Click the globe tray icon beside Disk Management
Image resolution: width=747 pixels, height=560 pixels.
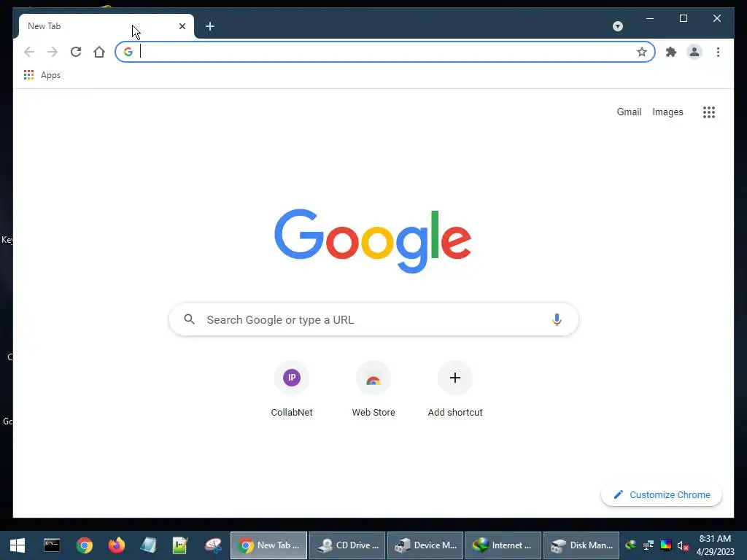pyautogui.click(x=631, y=545)
